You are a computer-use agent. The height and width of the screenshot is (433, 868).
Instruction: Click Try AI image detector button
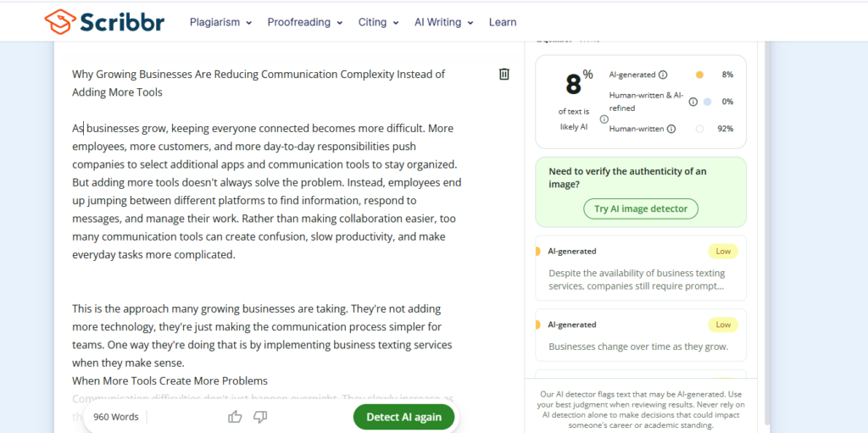(x=641, y=208)
